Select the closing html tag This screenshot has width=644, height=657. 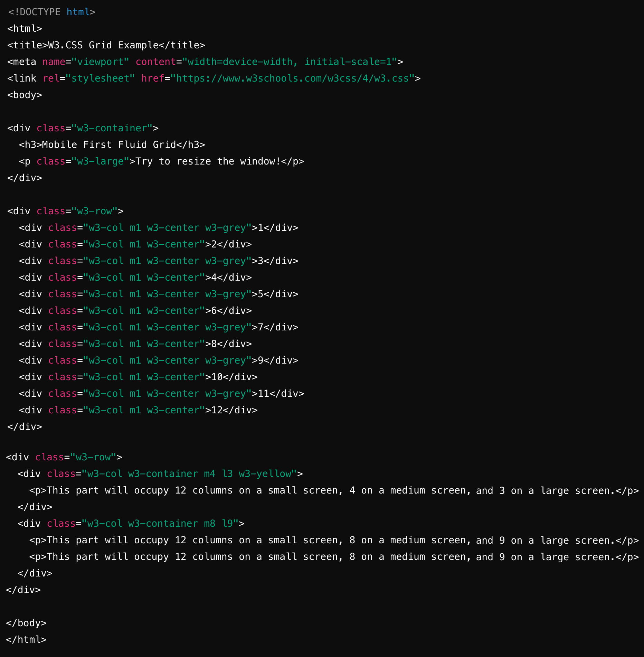26,639
